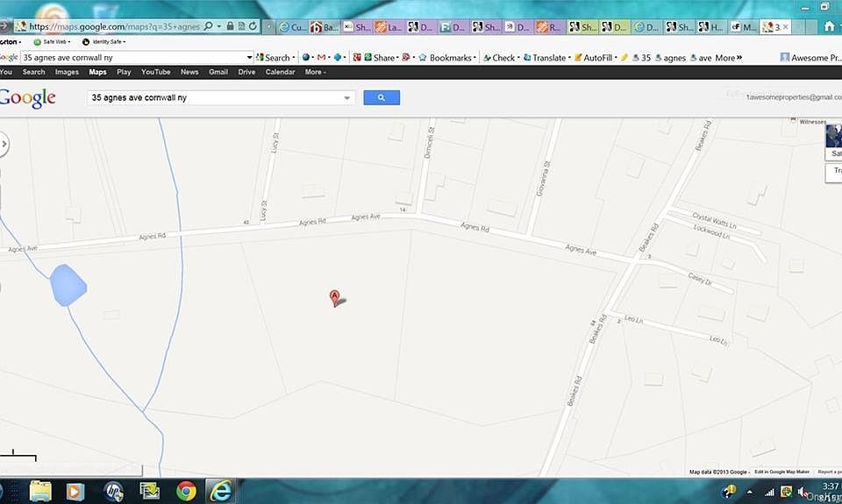Viewport: 842px width, 504px height.
Task: Click the blue Google Maps search button
Action: [x=381, y=98]
